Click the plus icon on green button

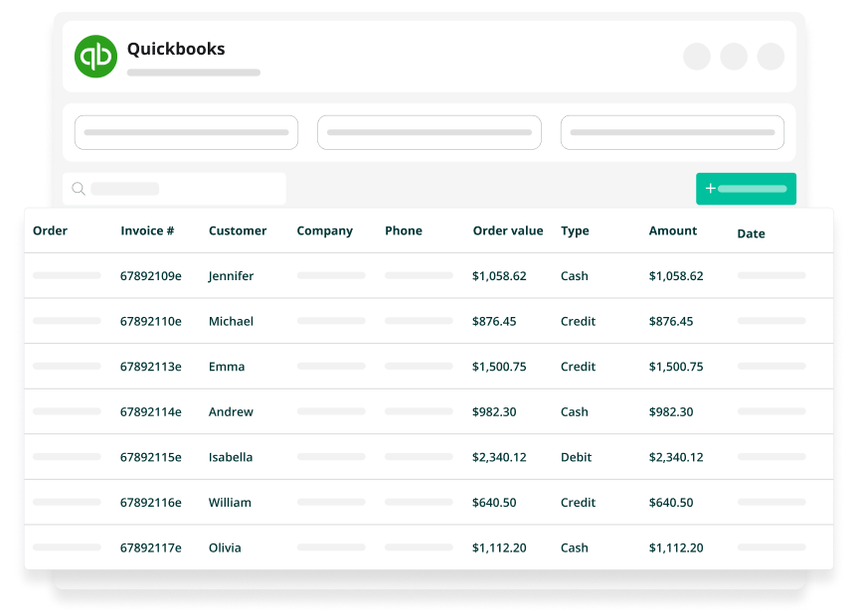(x=710, y=189)
